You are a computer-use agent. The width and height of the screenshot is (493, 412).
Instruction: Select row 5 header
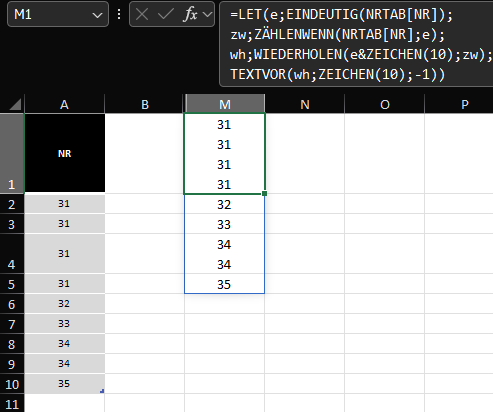12,284
